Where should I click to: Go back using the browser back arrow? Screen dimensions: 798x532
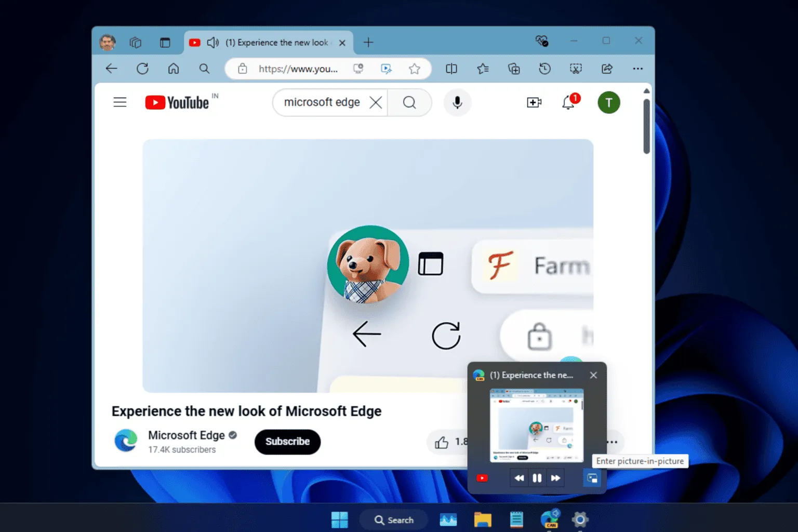click(111, 69)
